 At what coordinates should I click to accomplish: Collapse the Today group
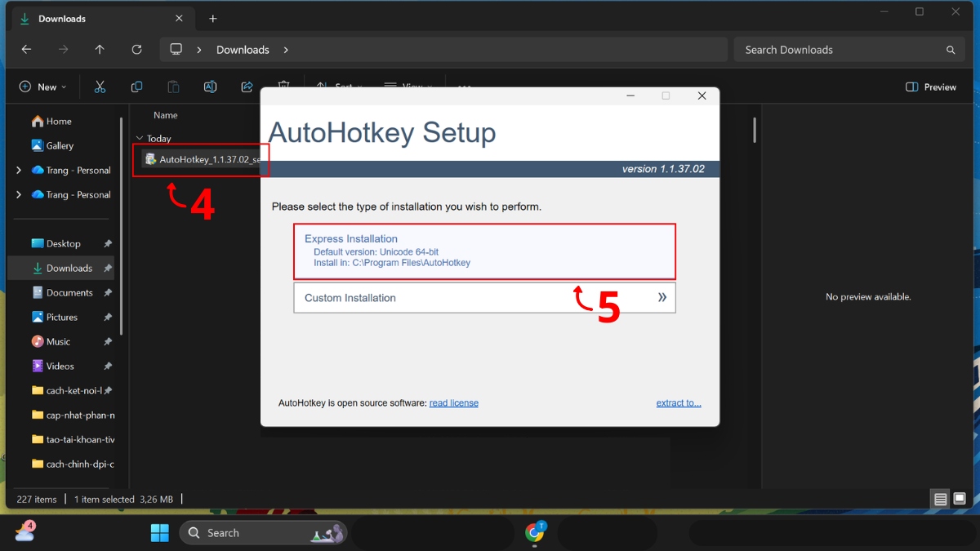[139, 138]
